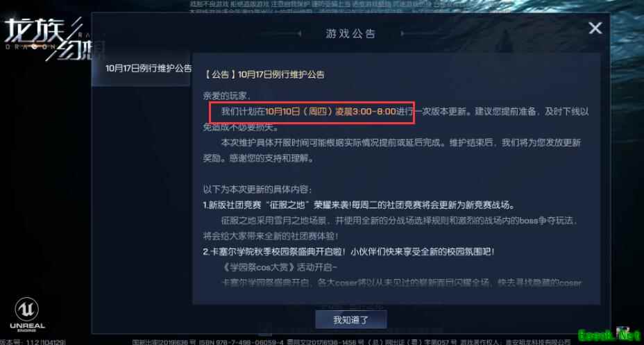
Task: Click the ornament right of 游戏公告 title
Action: [x=402, y=34]
